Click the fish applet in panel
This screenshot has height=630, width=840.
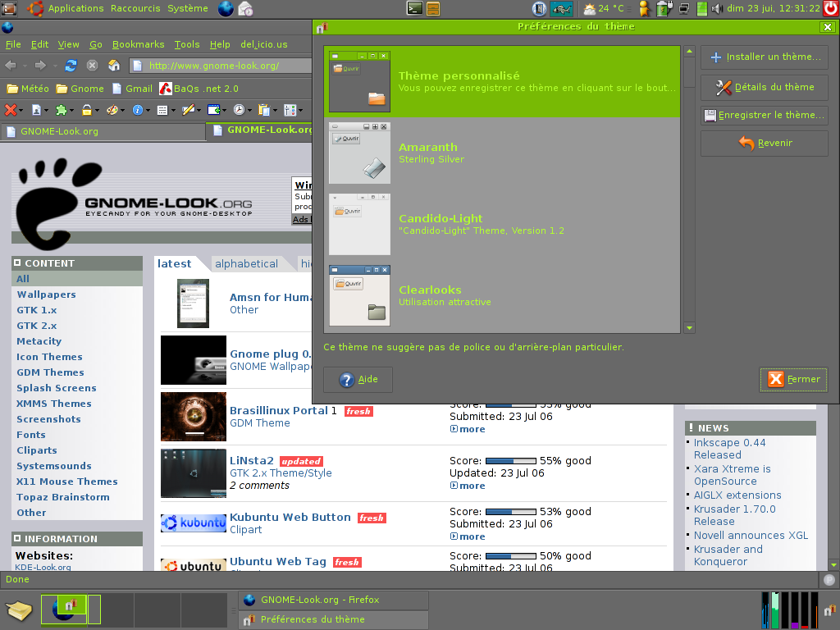click(561, 8)
